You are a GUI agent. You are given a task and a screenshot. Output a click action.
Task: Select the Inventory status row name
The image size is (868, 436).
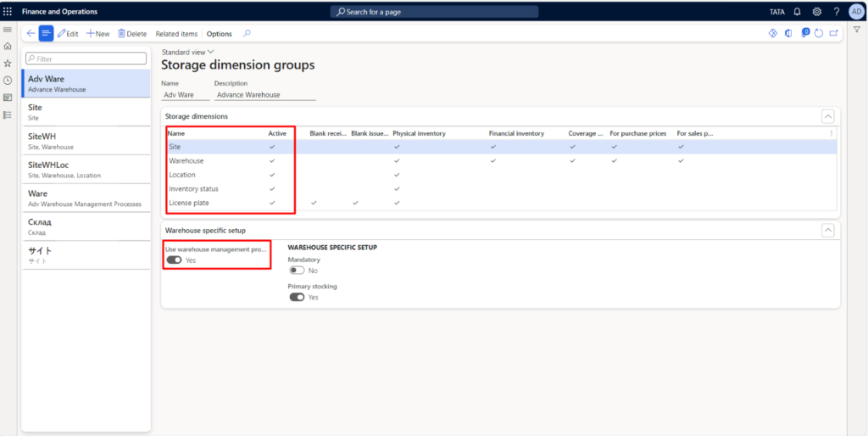click(193, 189)
